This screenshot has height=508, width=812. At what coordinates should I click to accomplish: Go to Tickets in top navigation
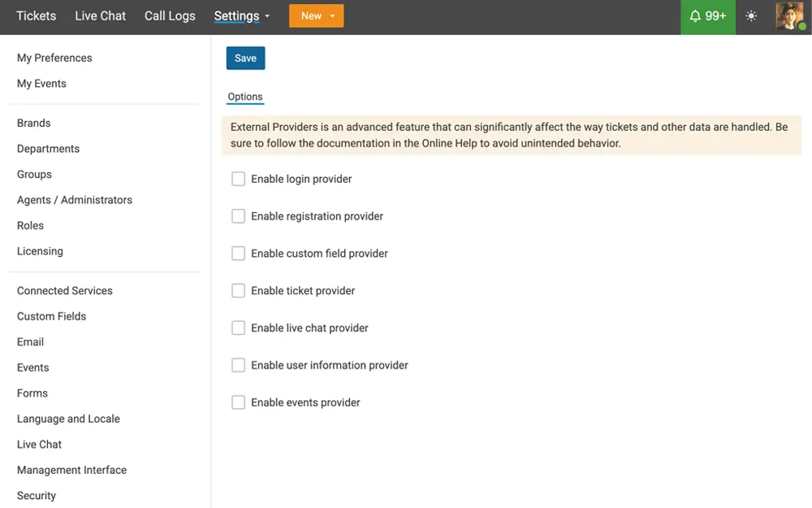click(x=37, y=16)
